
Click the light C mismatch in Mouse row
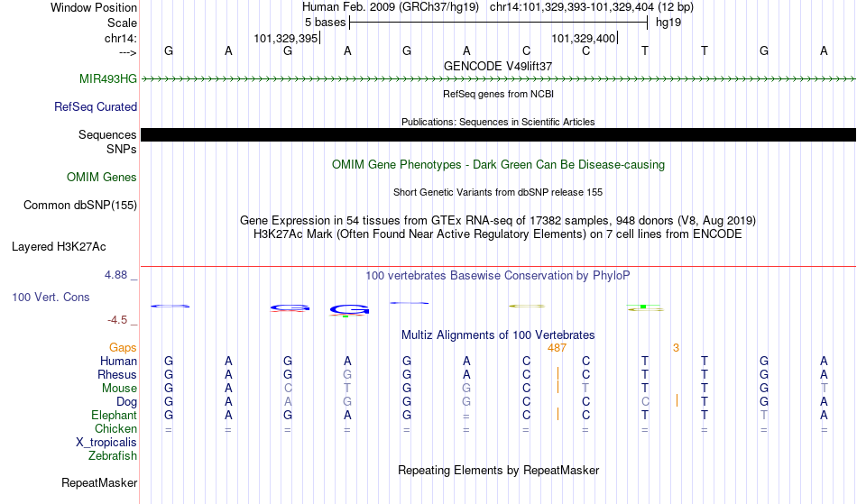[288, 389]
